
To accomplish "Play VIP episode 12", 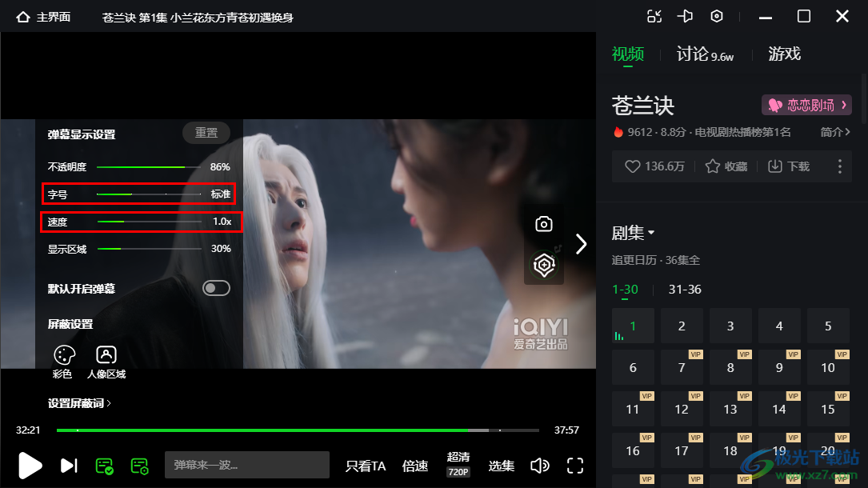I will pyautogui.click(x=682, y=409).
